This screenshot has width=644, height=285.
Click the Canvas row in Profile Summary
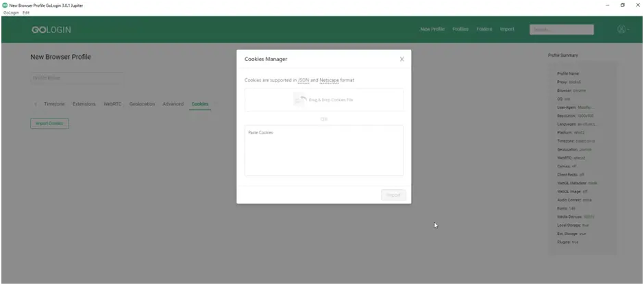pyautogui.click(x=567, y=166)
